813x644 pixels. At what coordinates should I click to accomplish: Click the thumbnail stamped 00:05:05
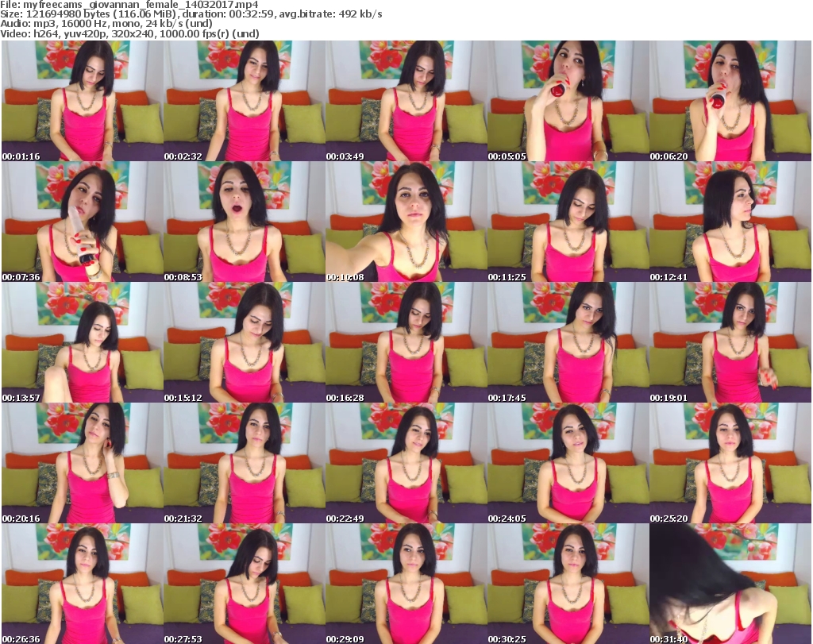pyautogui.click(x=568, y=101)
